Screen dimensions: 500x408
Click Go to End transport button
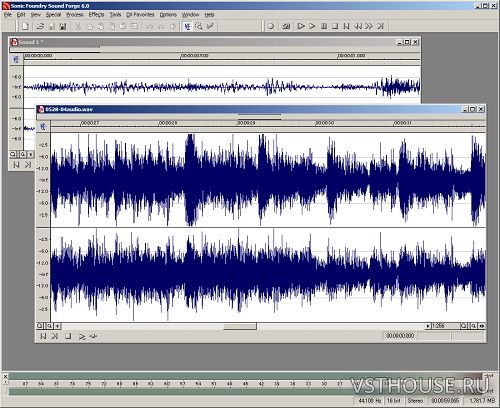pos(380,26)
